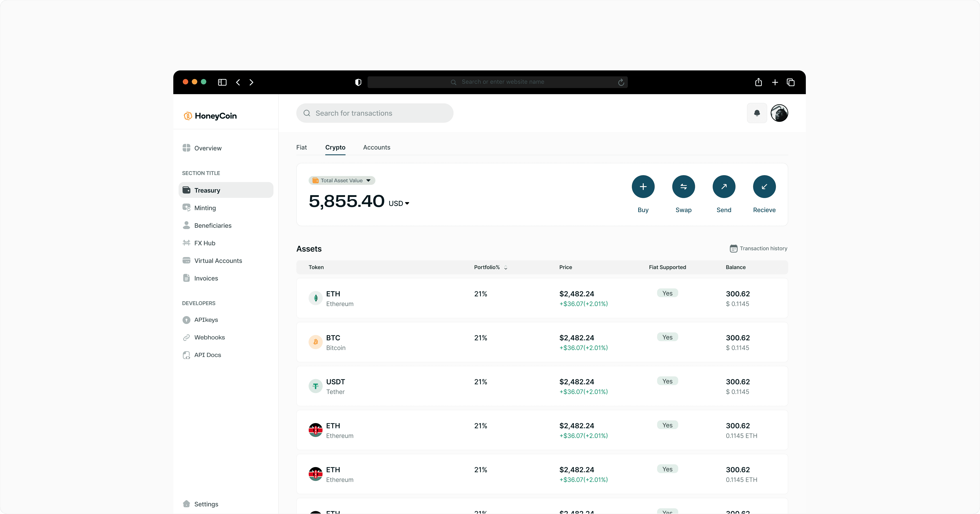This screenshot has width=980, height=514.
Task: Open the notifications bell
Action: click(757, 113)
